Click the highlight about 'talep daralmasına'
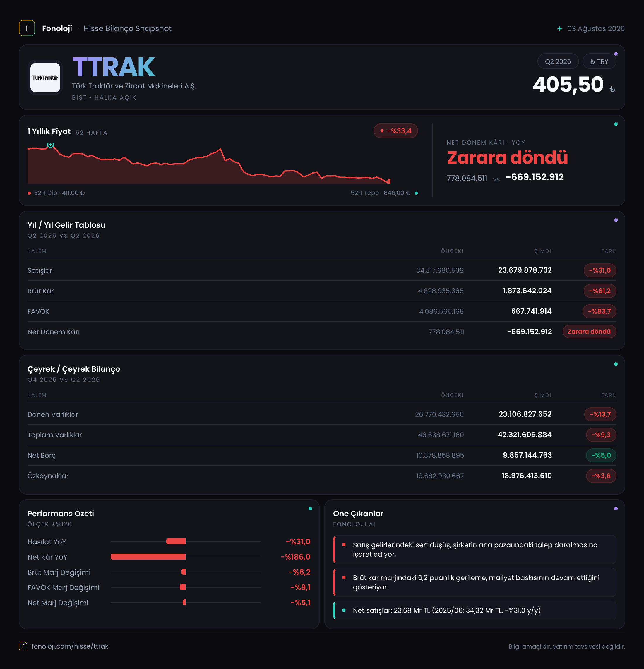644x669 pixels. coord(475,550)
